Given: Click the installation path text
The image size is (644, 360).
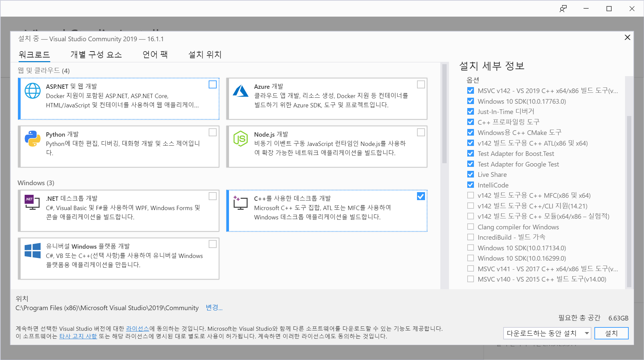Looking at the screenshot, I should point(107,308).
